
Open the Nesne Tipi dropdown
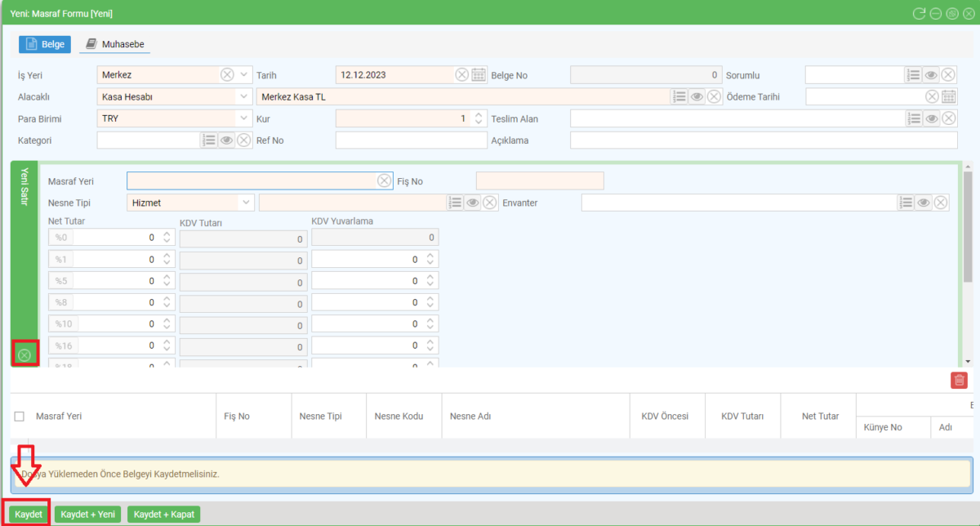tap(245, 203)
